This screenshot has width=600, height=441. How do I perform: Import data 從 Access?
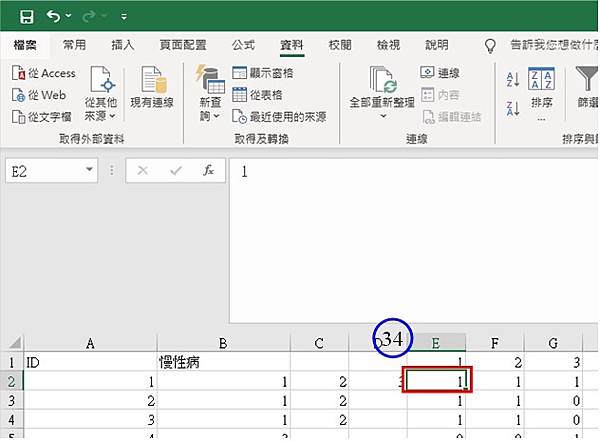coord(44,73)
